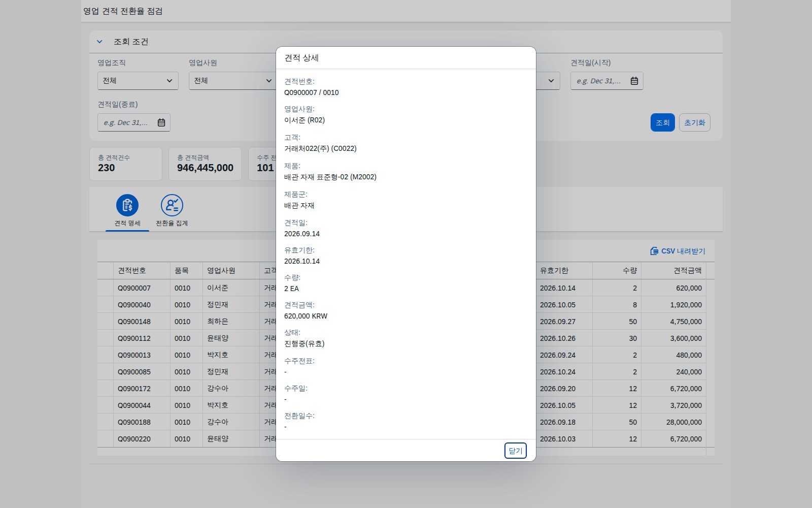Open the 견적일(시작) calendar picker icon
This screenshot has width=812, height=508.
(634, 81)
